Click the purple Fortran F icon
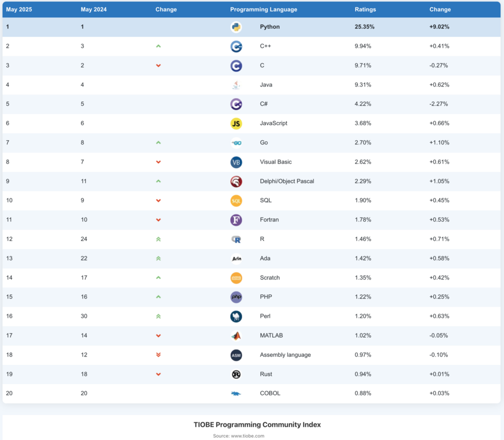Image resolution: width=504 pixels, height=440 pixels. point(236,220)
